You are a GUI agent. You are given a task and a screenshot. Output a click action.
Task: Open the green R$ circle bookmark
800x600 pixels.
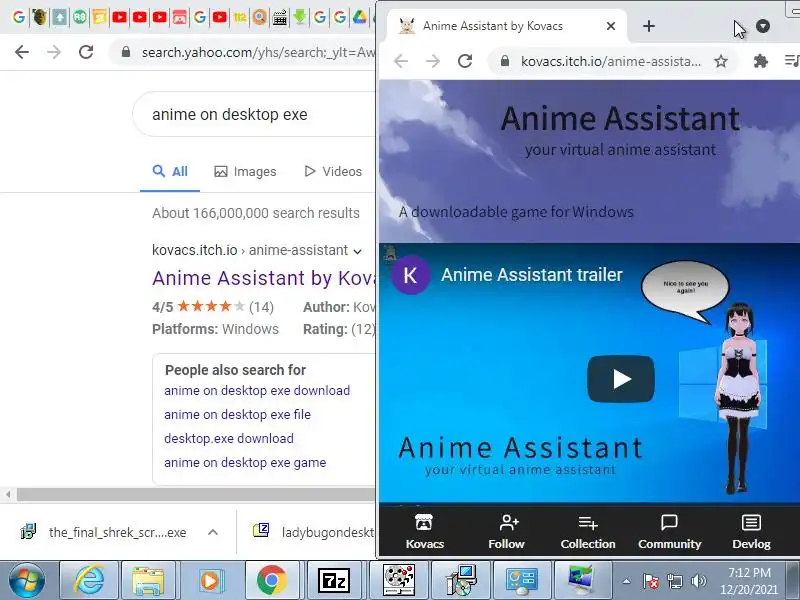point(80,17)
